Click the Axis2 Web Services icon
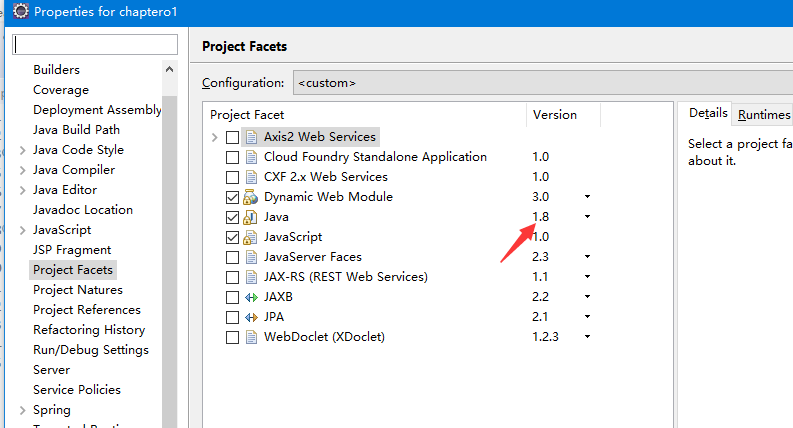The height and width of the screenshot is (428, 793). point(251,137)
